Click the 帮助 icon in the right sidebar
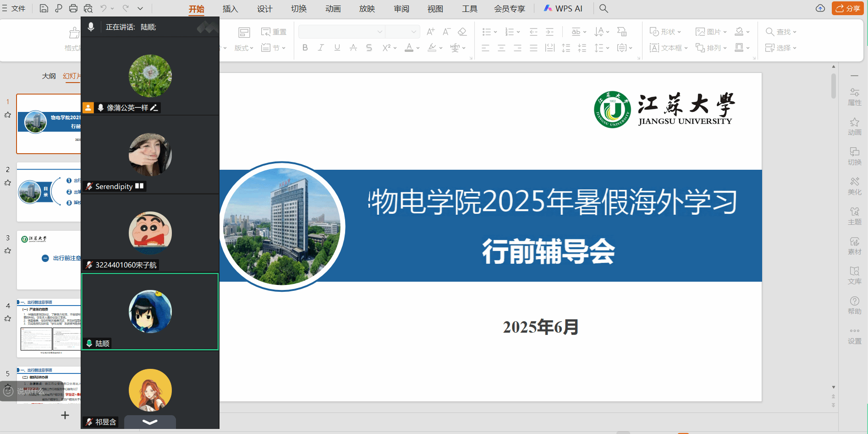Image resolution: width=868 pixels, height=434 pixels. point(854,306)
